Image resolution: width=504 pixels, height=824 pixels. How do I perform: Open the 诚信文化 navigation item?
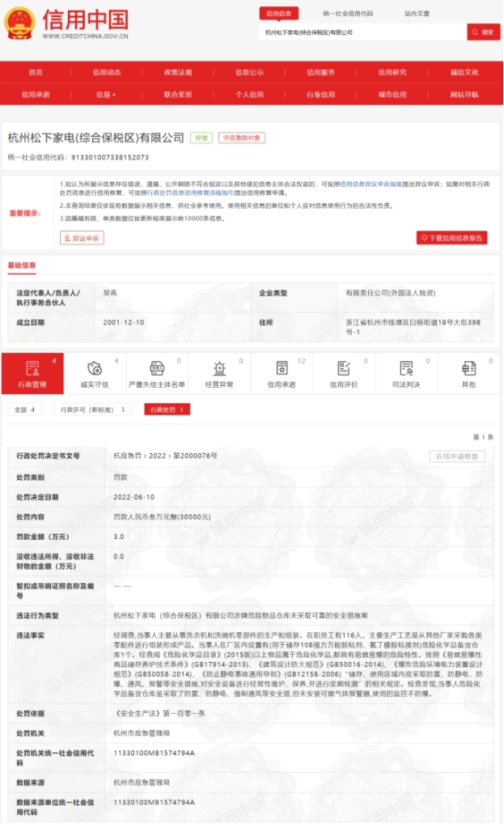tap(464, 73)
